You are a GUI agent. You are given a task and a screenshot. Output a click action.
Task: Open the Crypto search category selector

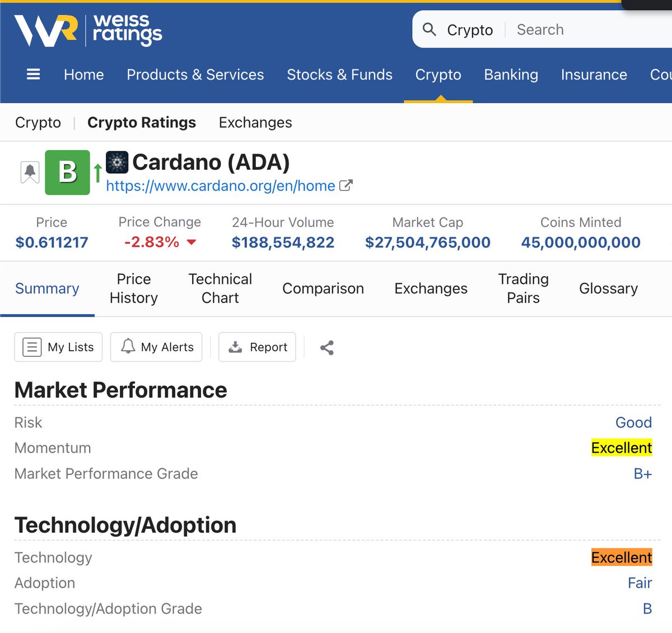click(470, 30)
